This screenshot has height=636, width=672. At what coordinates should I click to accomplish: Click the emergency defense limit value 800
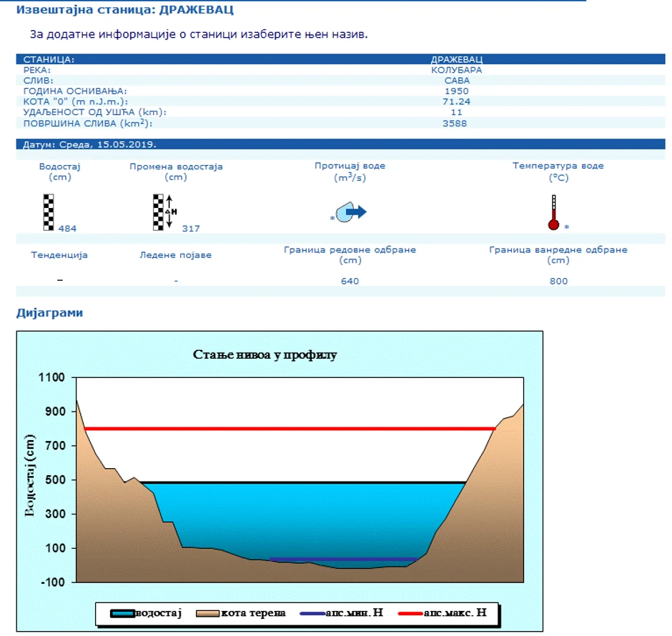558,281
